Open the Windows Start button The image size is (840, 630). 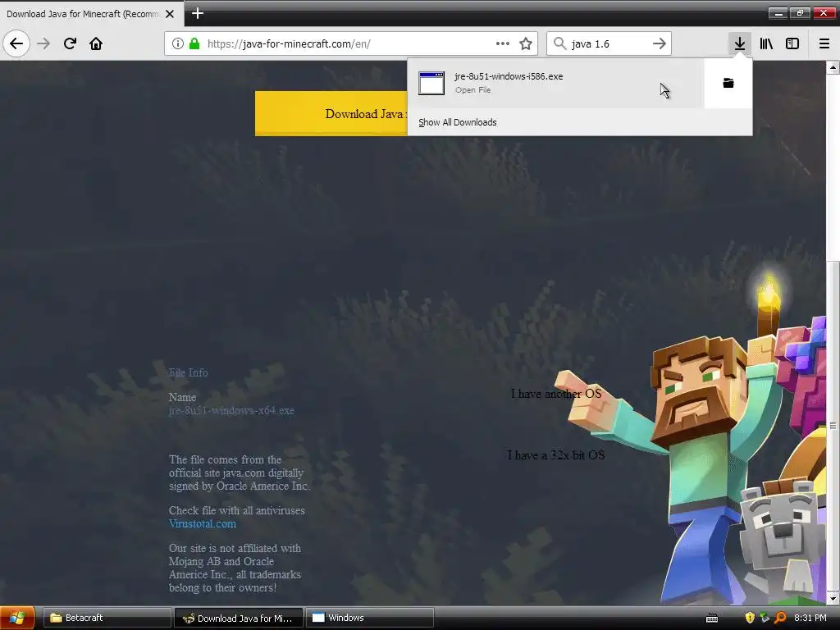17,618
